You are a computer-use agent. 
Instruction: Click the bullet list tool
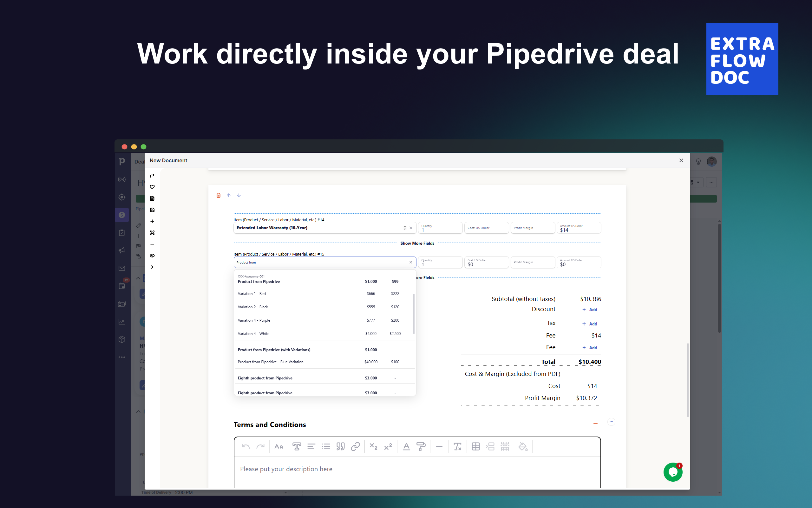pyautogui.click(x=326, y=446)
